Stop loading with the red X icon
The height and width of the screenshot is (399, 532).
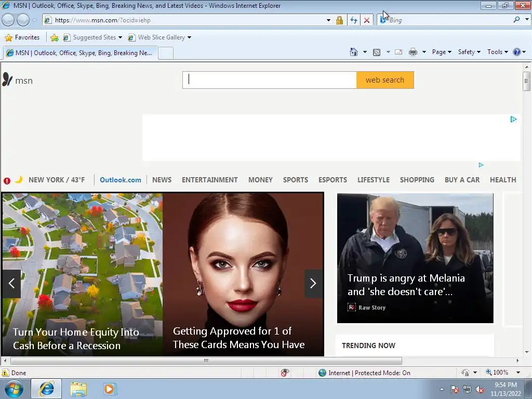366,20
